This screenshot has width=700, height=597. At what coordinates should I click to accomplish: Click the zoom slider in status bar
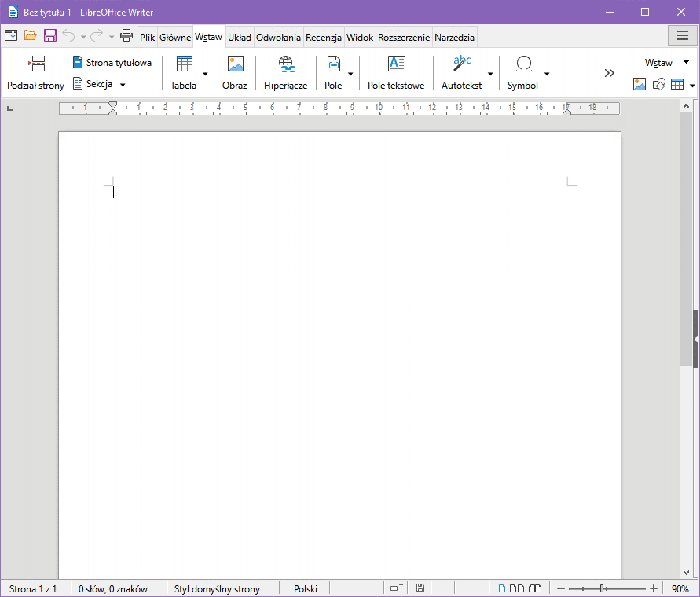[603, 588]
